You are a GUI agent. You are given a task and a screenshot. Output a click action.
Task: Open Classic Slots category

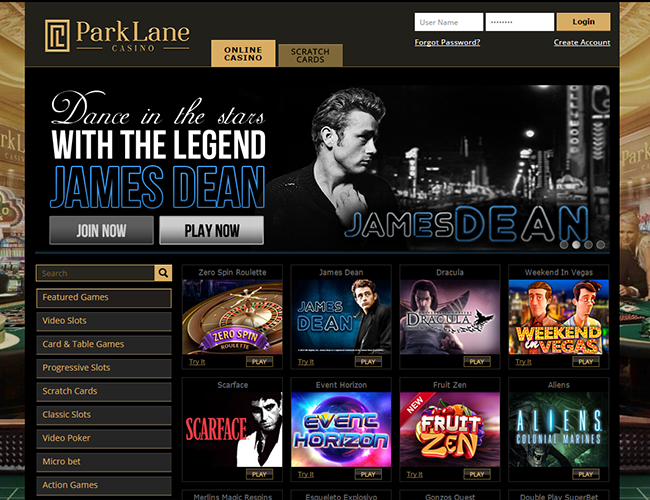104,415
